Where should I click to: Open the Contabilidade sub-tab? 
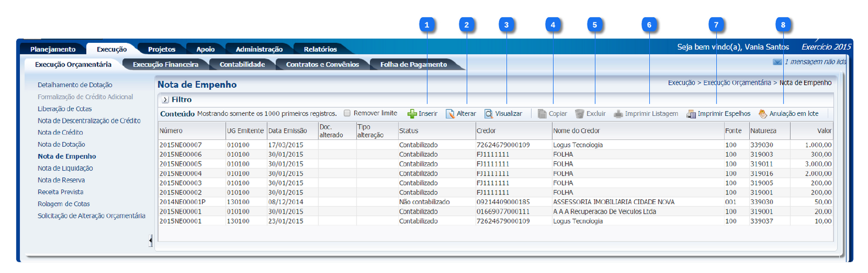tap(242, 64)
